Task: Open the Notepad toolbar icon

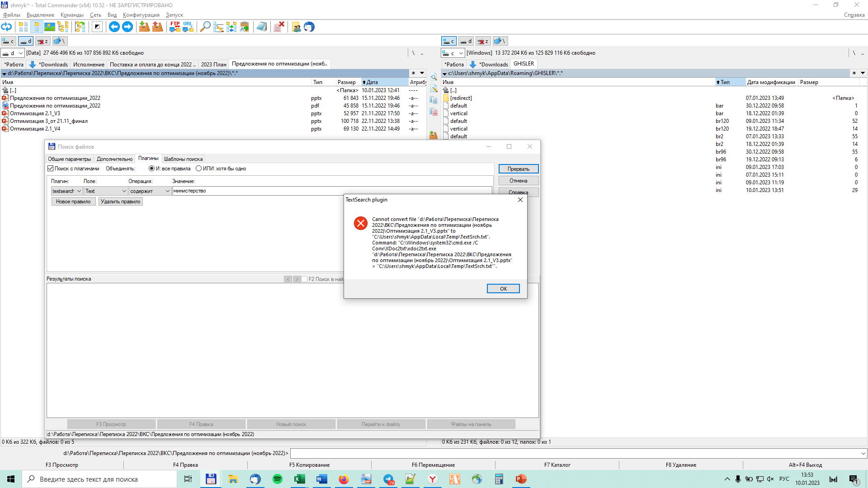Action: [x=261, y=27]
